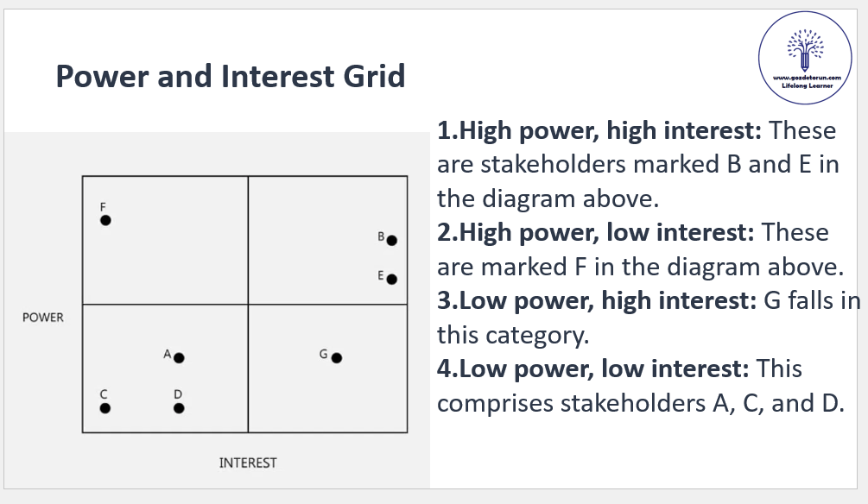Screen dimensions: 868x504
Task: Click the stakeholder G dot
Action: point(337,357)
